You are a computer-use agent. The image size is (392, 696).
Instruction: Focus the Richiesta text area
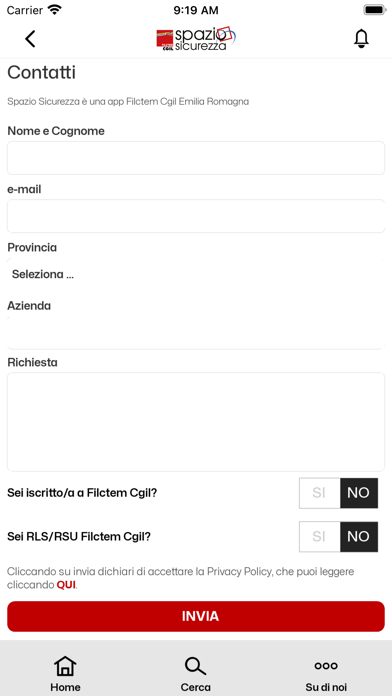pyautogui.click(x=196, y=422)
